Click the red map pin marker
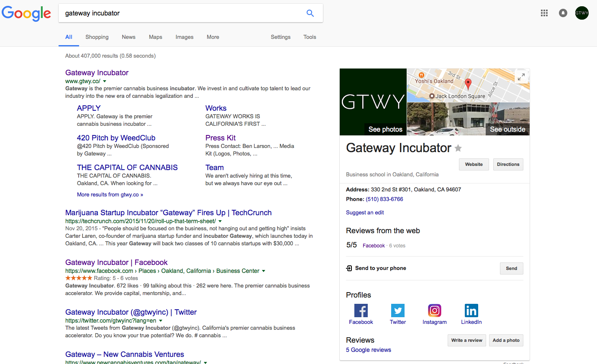This screenshot has height=364, width=597. pyautogui.click(x=468, y=84)
